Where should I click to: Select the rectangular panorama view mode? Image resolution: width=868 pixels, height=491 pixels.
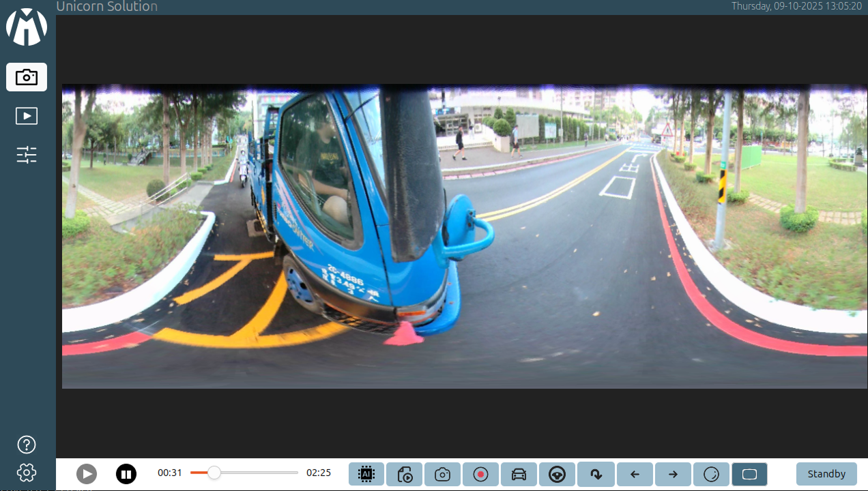click(x=749, y=474)
